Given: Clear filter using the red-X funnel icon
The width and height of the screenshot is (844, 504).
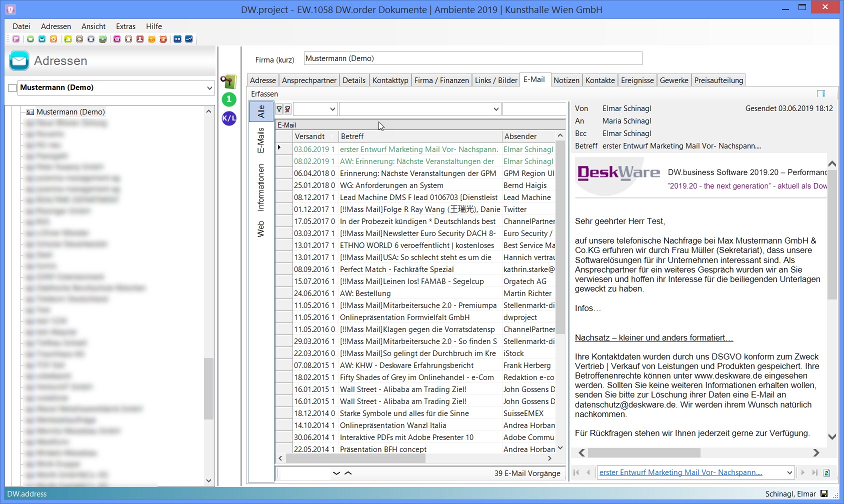Looking at the screenshot, I should [287, 109].
